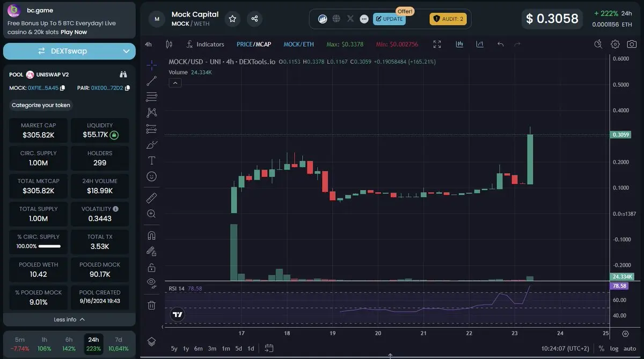Open the token X social link
The height and width of the screenshot is (359, 644).
(350, 19)
